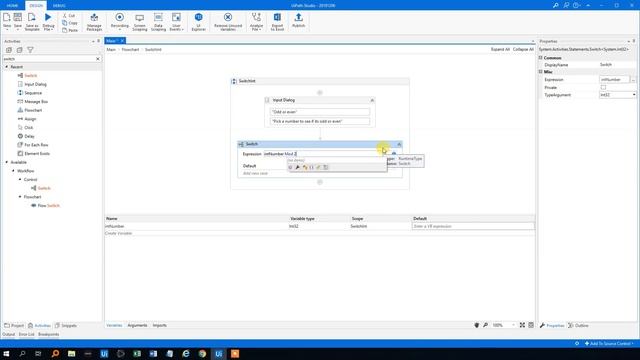Click Add new case in Switch

(256, 173)
